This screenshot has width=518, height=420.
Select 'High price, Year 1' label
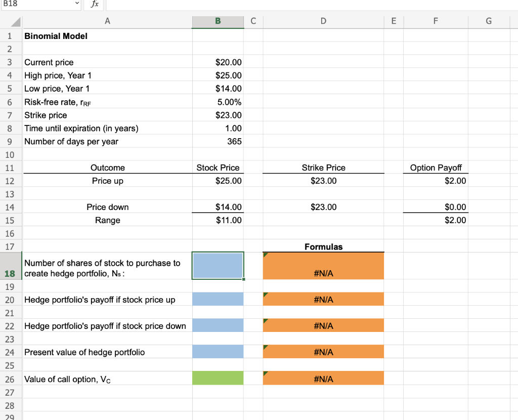pos(107,75)
